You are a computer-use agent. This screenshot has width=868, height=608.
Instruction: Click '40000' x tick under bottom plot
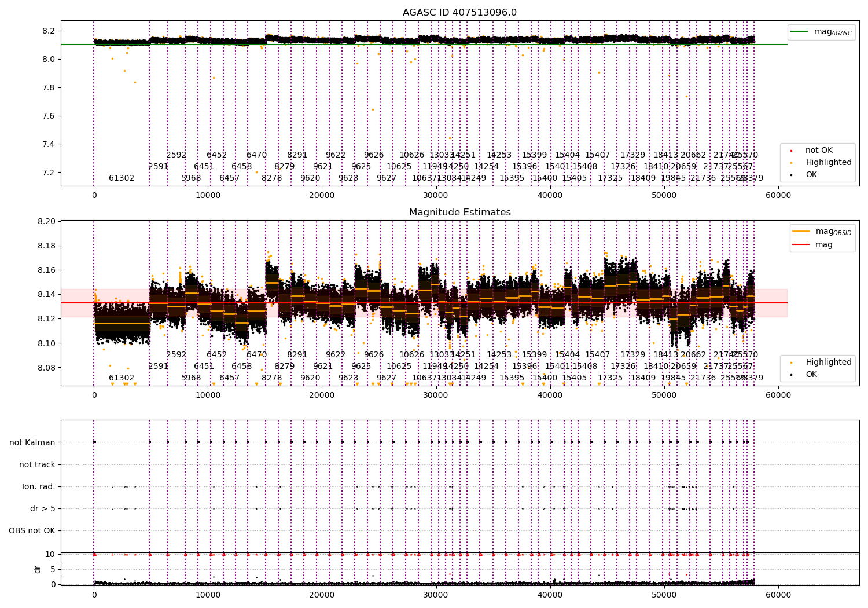(x=550, y=595)
